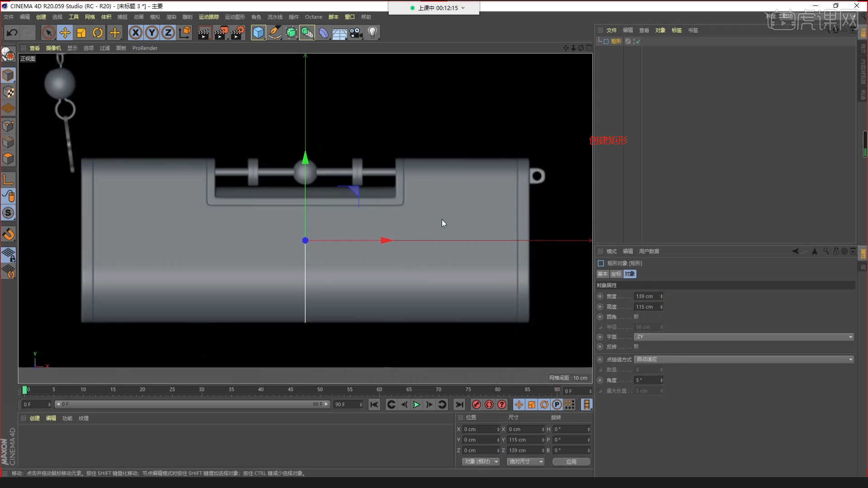Click 角度 keyframe circle
Viewport: 868px width, 488px height.
[600, 380]
